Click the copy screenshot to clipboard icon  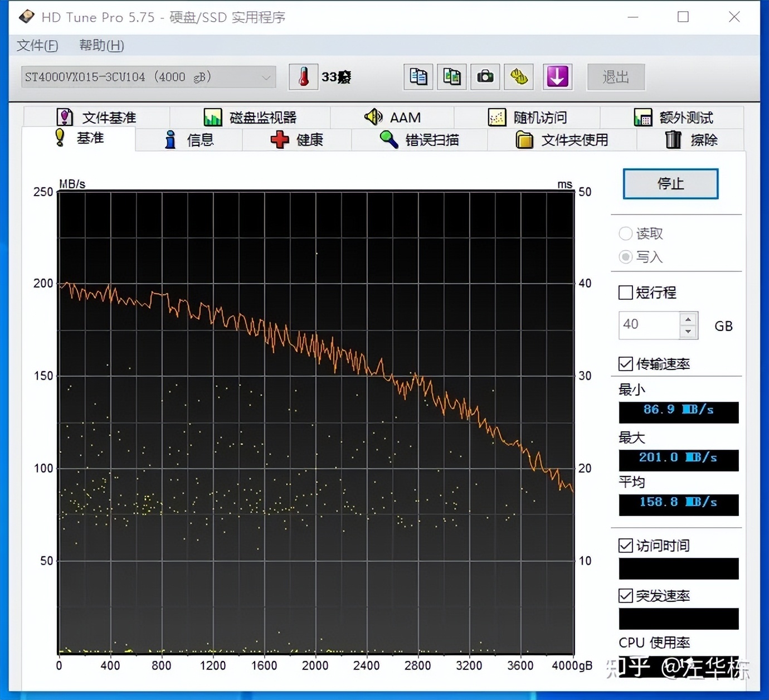click(x=451, y=77)
